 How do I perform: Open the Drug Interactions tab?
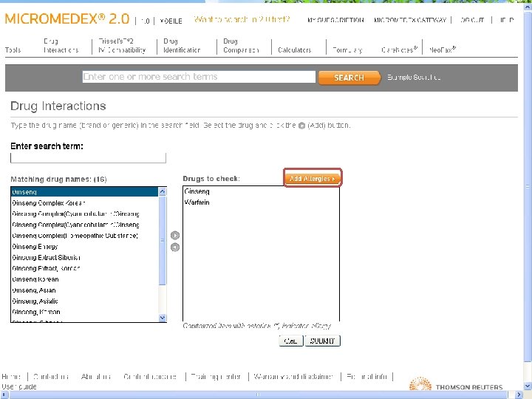click(x=61, y=46)
